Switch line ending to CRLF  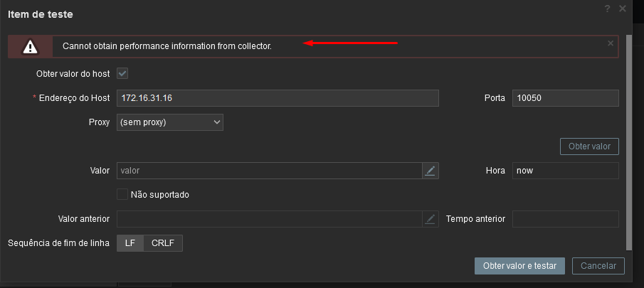click(163, 243)
